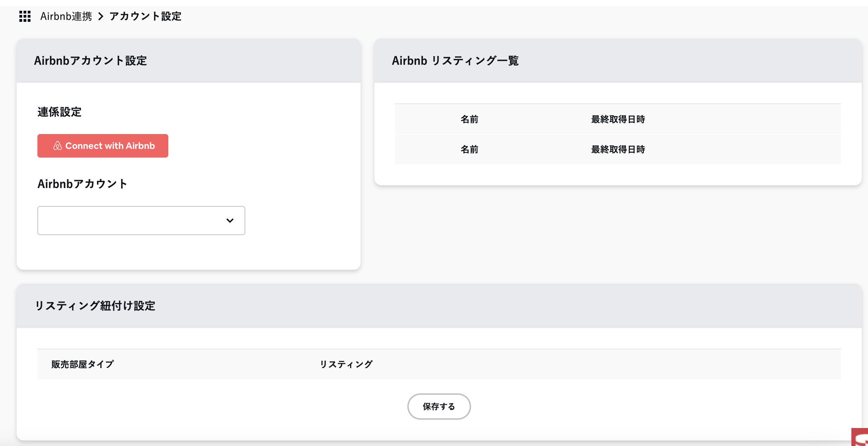Viewport: 868px width, 446px height.
Task: Click 最終取得日時 header in top table row
Action: click(618, 119)
